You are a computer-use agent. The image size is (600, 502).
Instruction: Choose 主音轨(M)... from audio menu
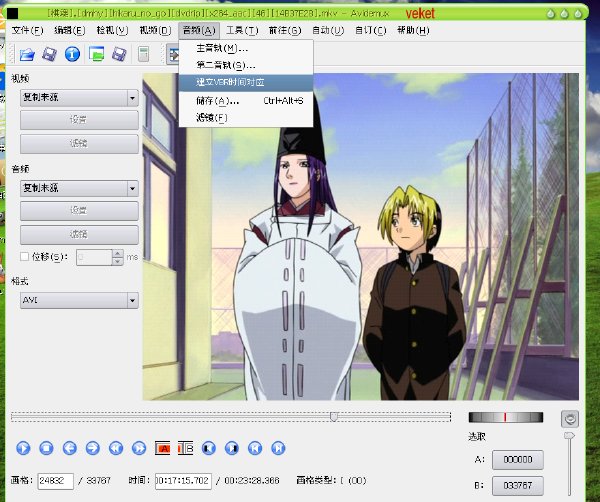tap(246, 49)
